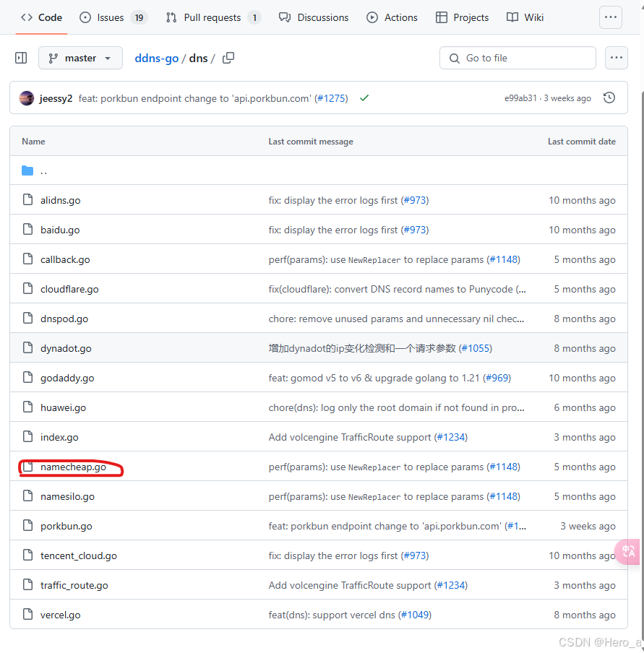Screen dimensions: 644x653
Task: Open #973 link in alidns.go row
Action: tap(415, 200)
